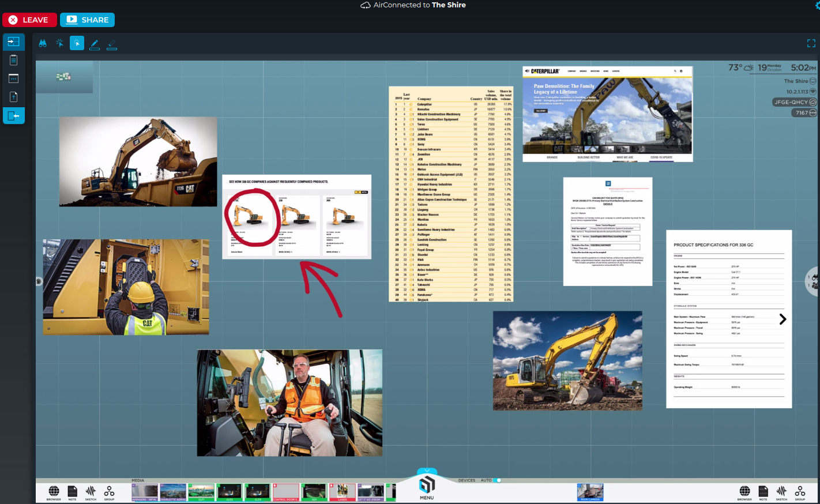The height and width of the screenshot is (504, 820).
Task: Select the CLT3 media thumbnail
Action: tap(258, 492)
